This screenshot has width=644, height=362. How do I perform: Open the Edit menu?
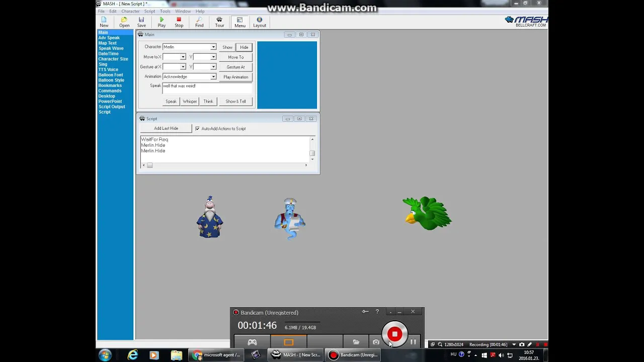click(x=113, y=11)
